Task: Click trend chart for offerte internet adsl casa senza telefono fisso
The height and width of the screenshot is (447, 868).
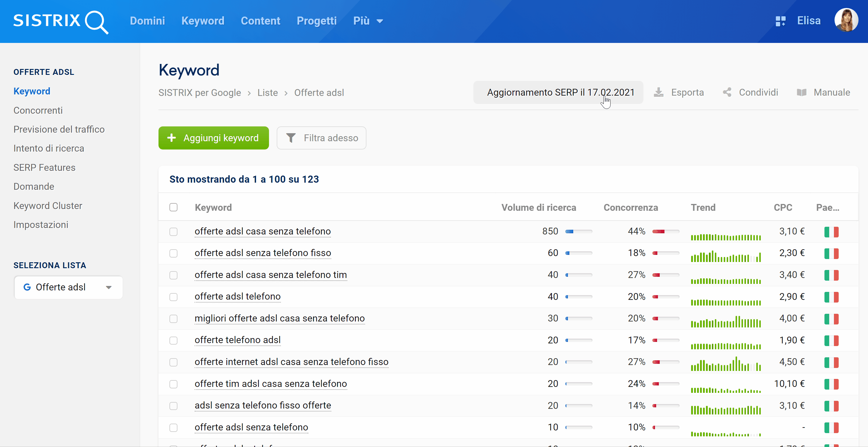Action: (726, 364)
